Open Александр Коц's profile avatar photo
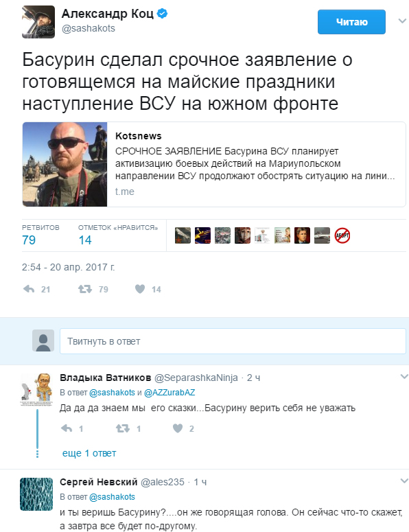The width and height of the screenshot is (409, 532). pos(38,22)
